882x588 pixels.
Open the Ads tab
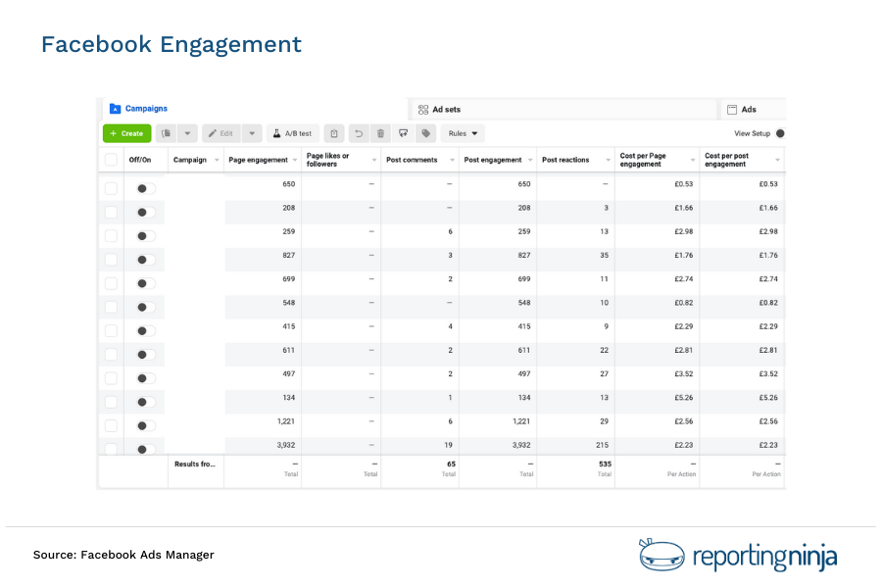pos(749,109)
